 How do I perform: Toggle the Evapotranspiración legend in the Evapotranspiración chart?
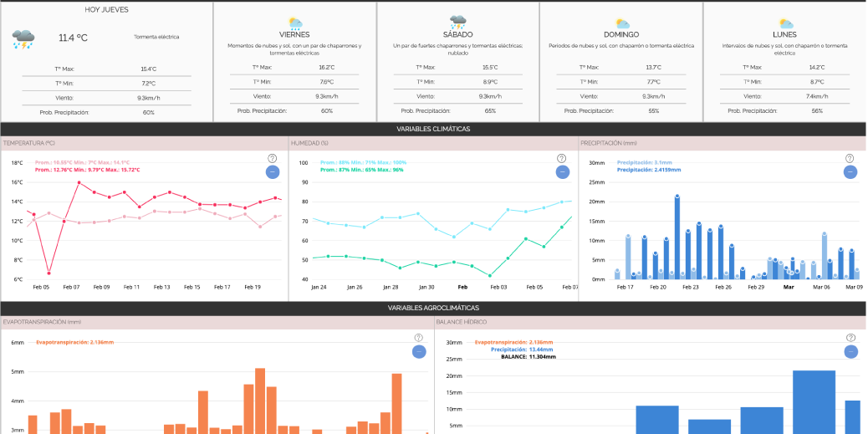[x=74, y=342]
